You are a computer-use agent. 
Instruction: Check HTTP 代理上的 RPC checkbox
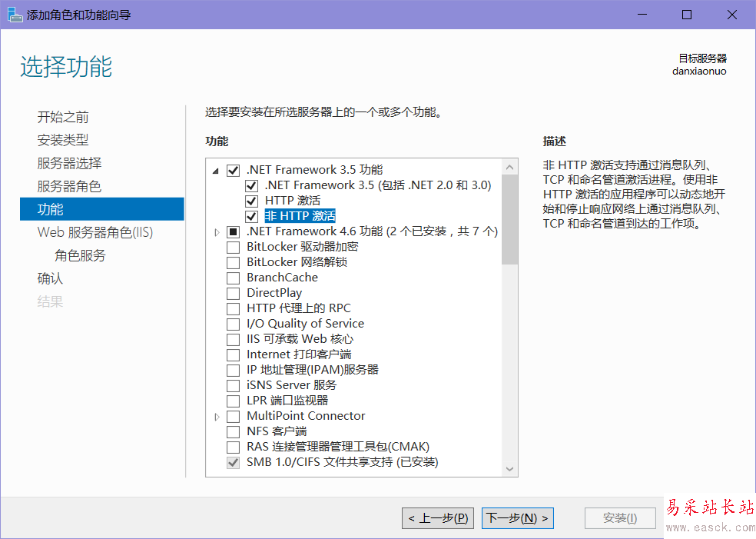click(233, 309)
